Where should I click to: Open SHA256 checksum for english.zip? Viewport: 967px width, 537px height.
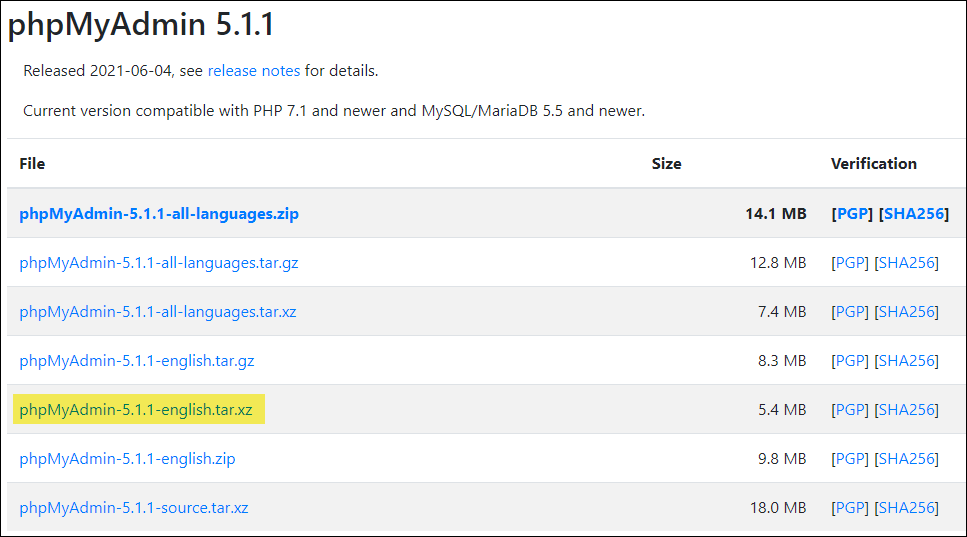[907, 459]
